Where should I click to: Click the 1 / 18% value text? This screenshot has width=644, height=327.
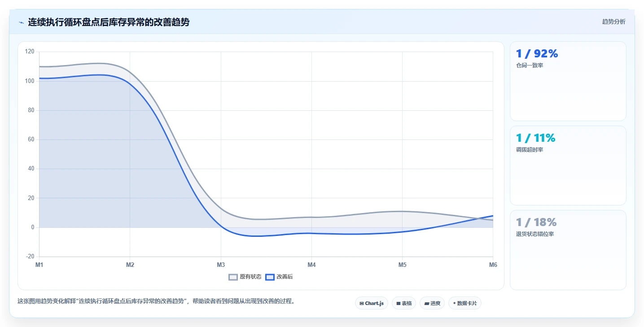536,222
